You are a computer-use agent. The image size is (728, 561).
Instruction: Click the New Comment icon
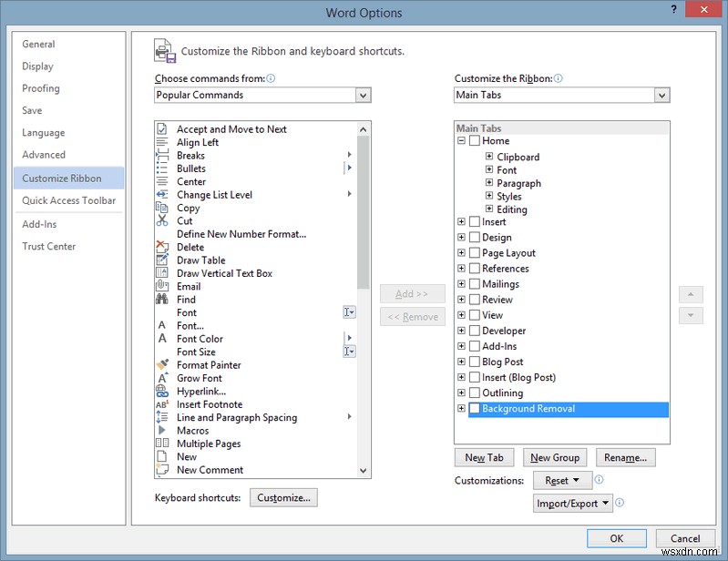coord(162,470)
